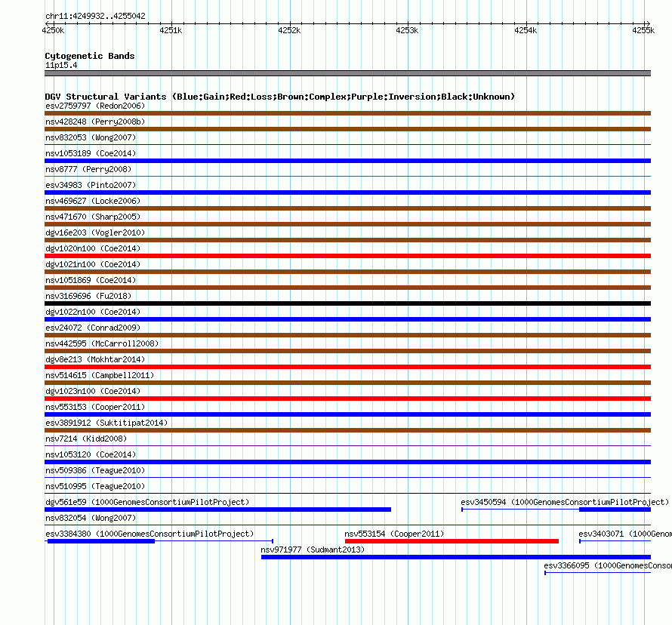The width and height of the screenshot is (672, 625).
Task: Select the nsv471670 (Sharp2005) label
Action: point(93,217)
